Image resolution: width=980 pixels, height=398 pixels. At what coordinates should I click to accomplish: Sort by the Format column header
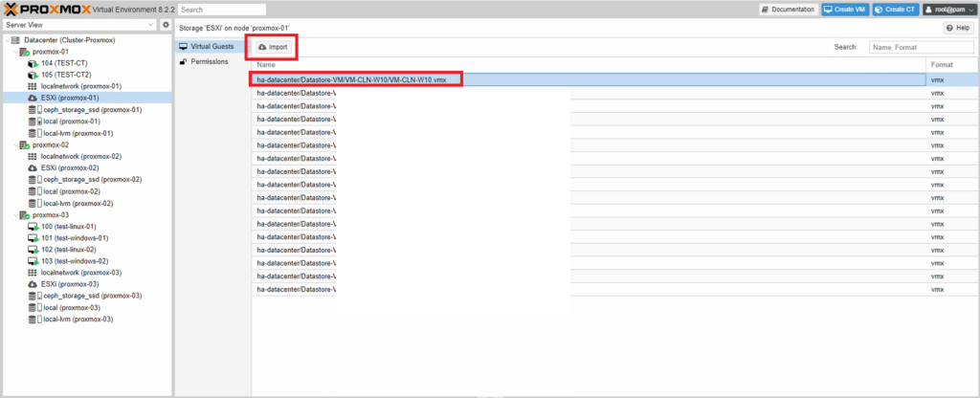coord(952,64)
